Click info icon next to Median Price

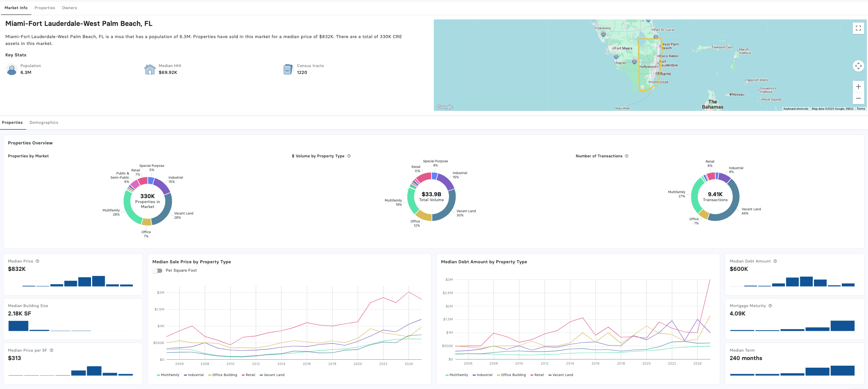click(x=37, y=261)
